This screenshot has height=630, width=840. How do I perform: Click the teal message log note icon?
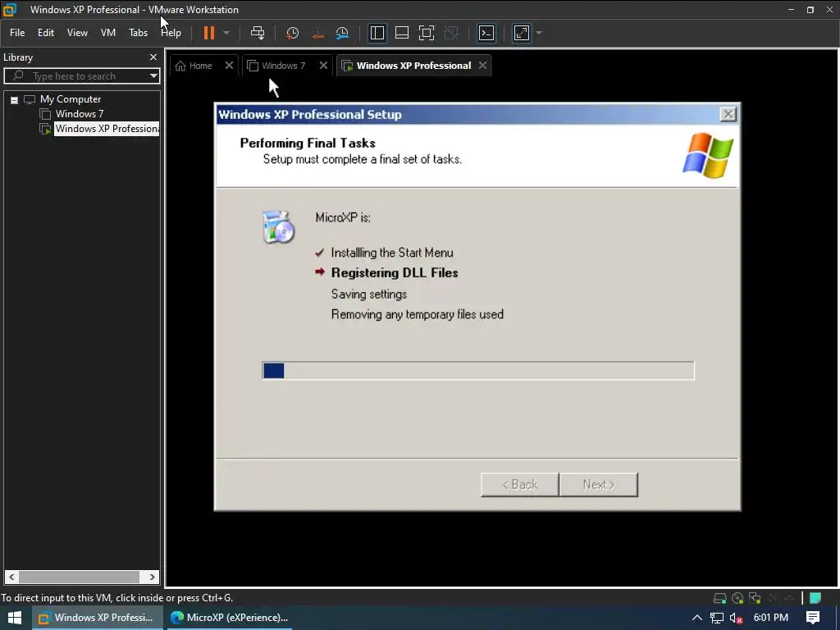(x=815, y=598)
